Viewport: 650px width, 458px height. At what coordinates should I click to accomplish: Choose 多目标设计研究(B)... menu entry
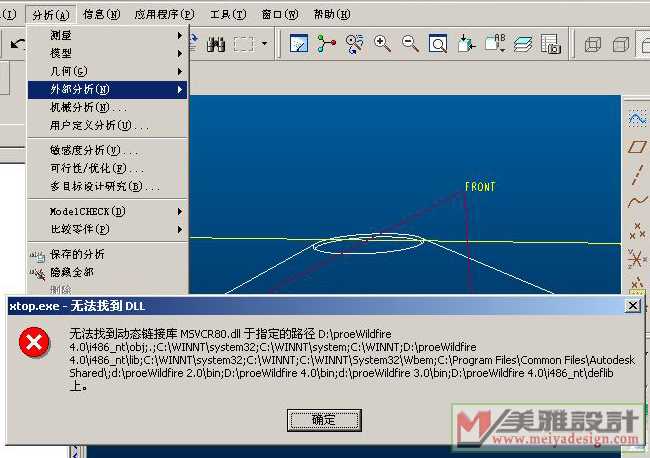click(108, 187)
